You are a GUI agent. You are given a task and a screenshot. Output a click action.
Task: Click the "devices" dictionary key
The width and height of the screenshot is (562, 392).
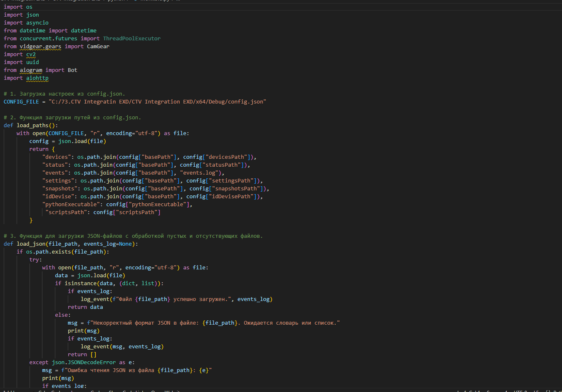pos(57,157)
